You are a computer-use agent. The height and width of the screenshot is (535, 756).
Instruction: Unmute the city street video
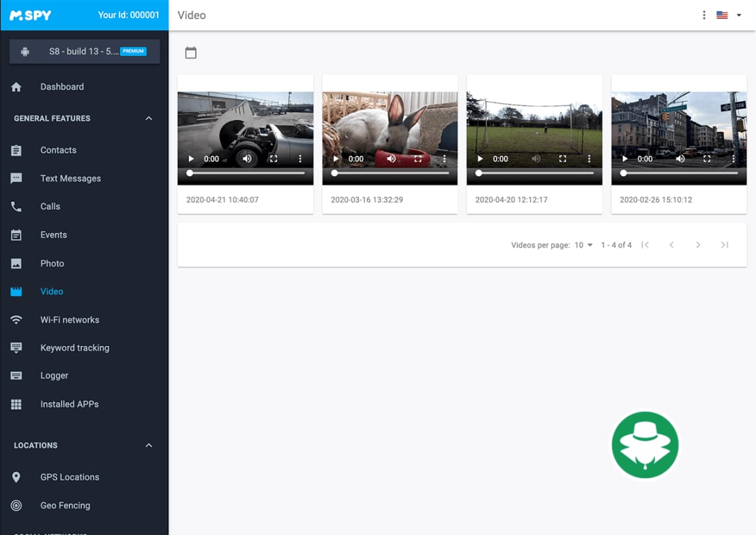point(680,158)
